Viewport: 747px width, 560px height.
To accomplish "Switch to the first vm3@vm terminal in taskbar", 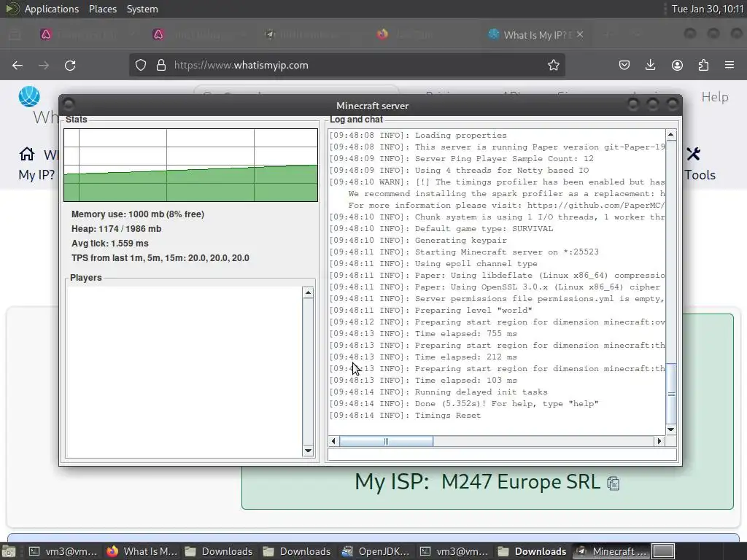I will tap(63, 551).
